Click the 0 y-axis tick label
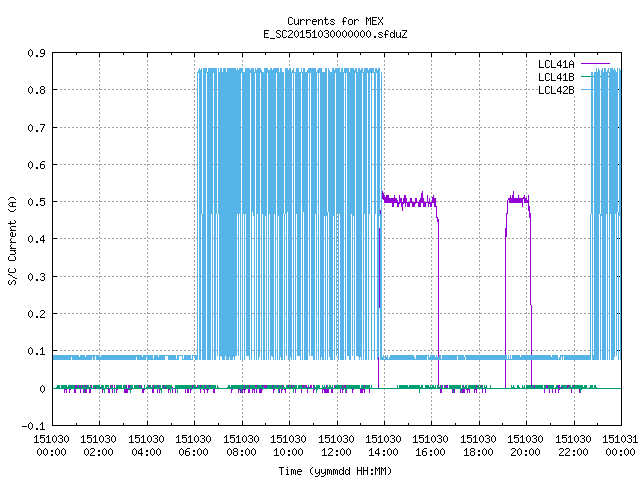 (42, 389)
